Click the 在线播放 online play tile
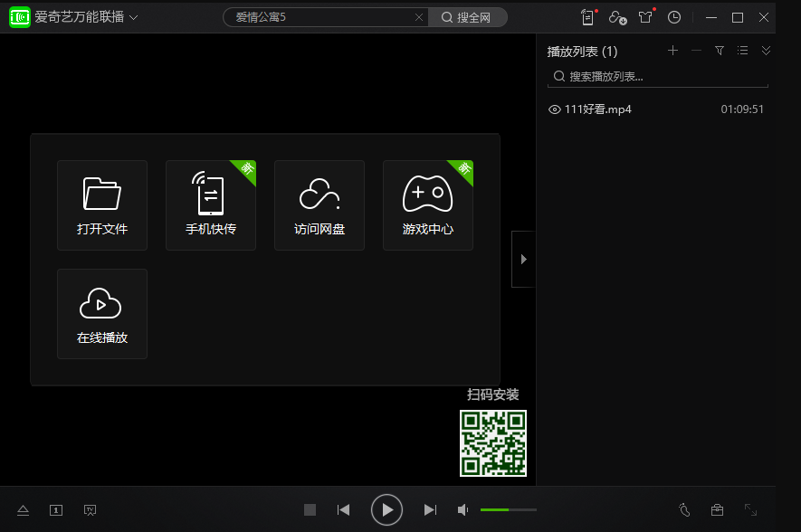 [102, 313]
